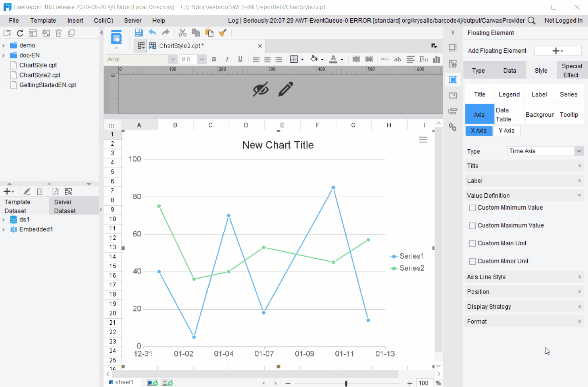Toggle Underline formatting

click(x=240, y=59)
